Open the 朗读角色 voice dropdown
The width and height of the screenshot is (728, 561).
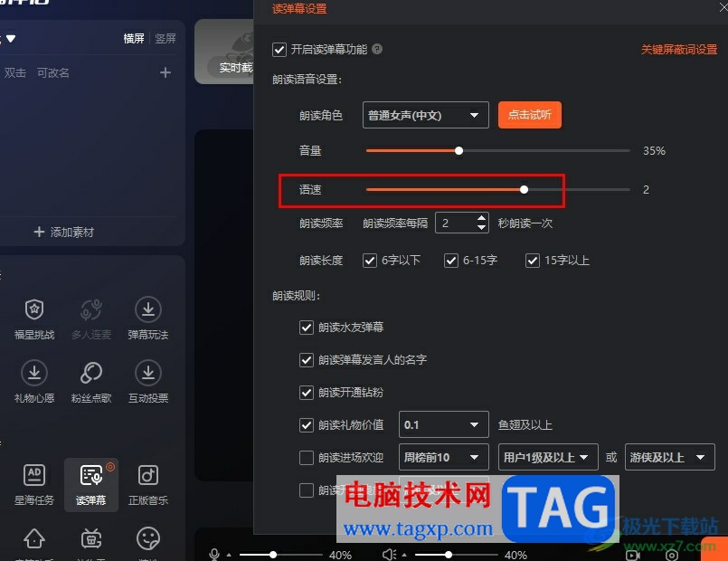click(x=425, y=115)
